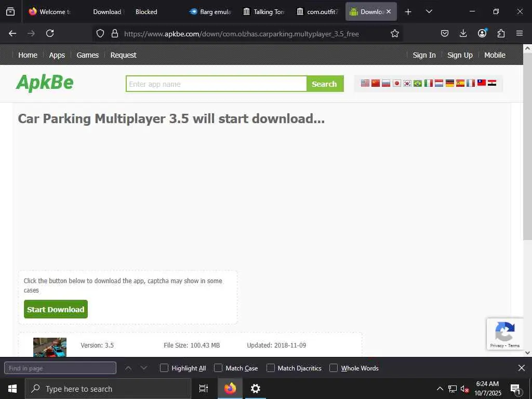Open Settings gear on the taskbar
This screenshot has height=399, width=532.
[x=255, y=389]
